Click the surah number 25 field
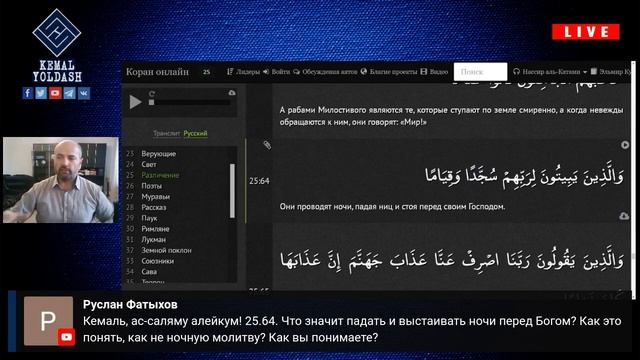This screenshot has width=640, height=360. point(207,72)
